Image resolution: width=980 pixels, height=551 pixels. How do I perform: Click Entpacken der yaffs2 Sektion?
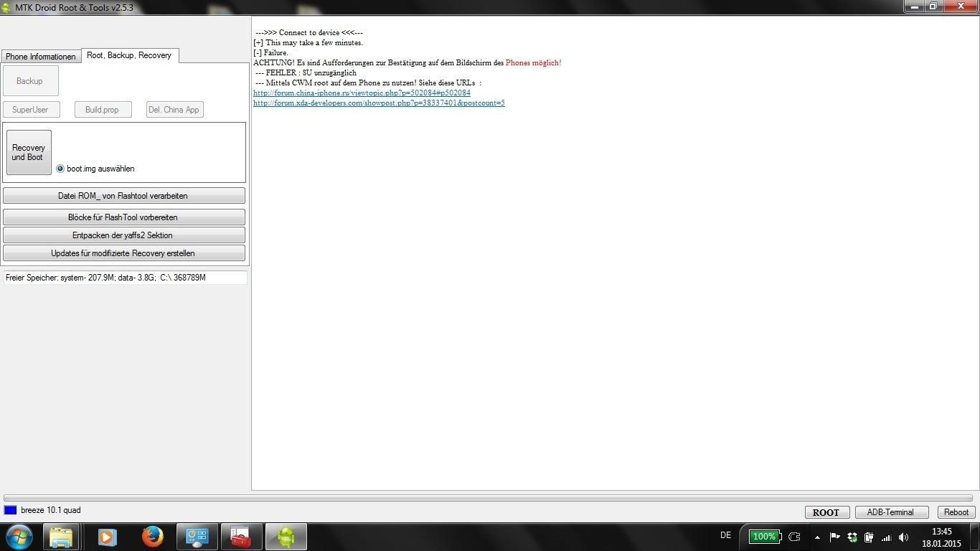[124, 235]
